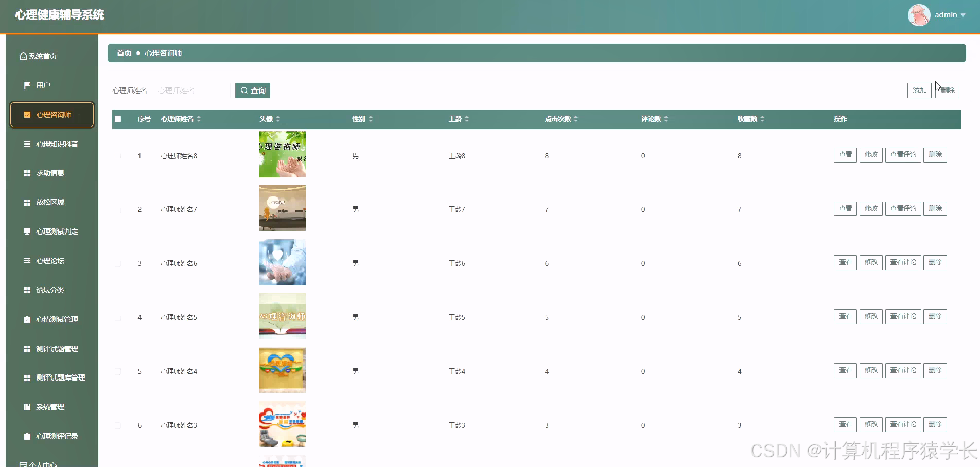Viewport: 980px width, 467px height.
Task: Click the name cell 心理师姓名4
Action: coord(179,371)
